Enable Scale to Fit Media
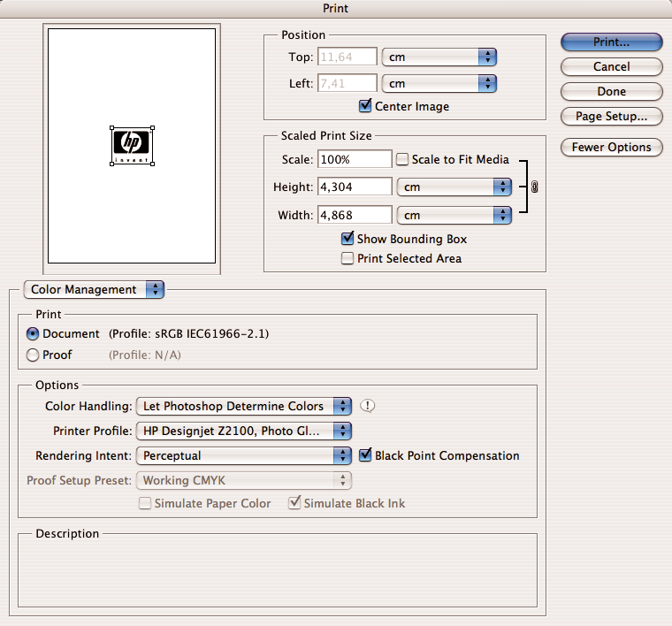The width and height of the screenshot is (672, 626). click(402, 159)
